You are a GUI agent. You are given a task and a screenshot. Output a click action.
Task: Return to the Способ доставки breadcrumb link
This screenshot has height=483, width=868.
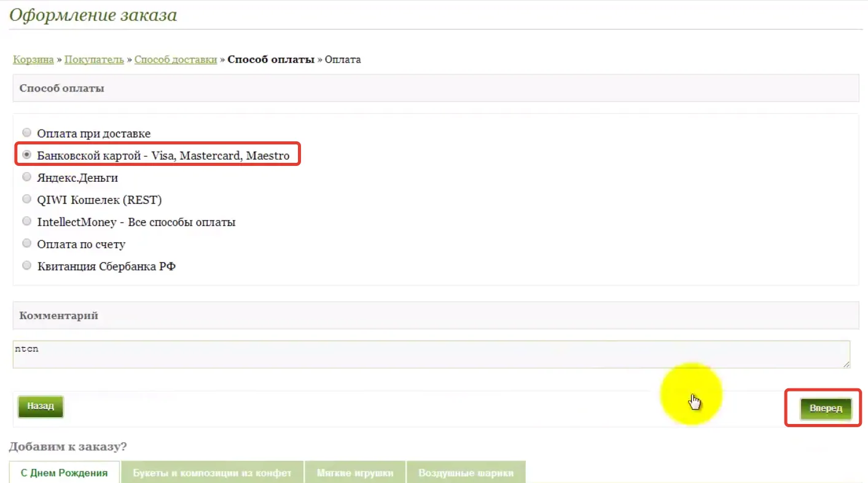tap(176, 60)
